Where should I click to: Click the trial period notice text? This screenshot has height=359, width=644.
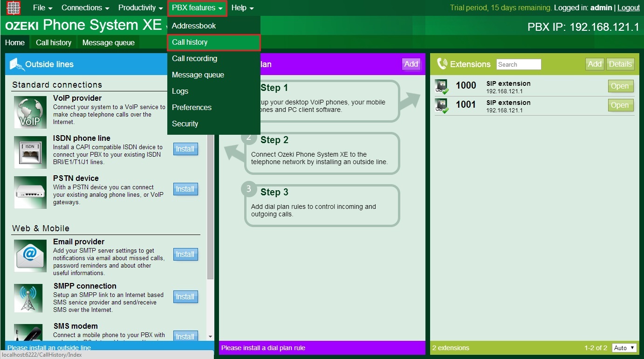pos(501,7)
